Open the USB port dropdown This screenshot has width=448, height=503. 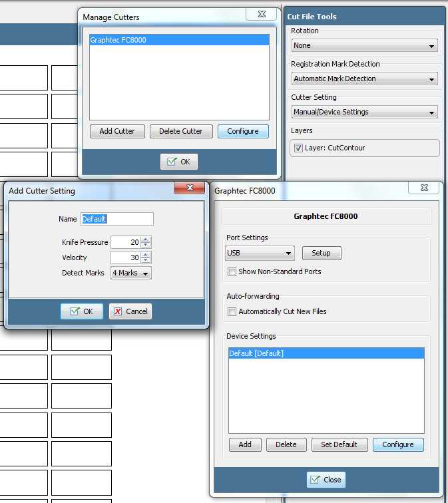260,253
